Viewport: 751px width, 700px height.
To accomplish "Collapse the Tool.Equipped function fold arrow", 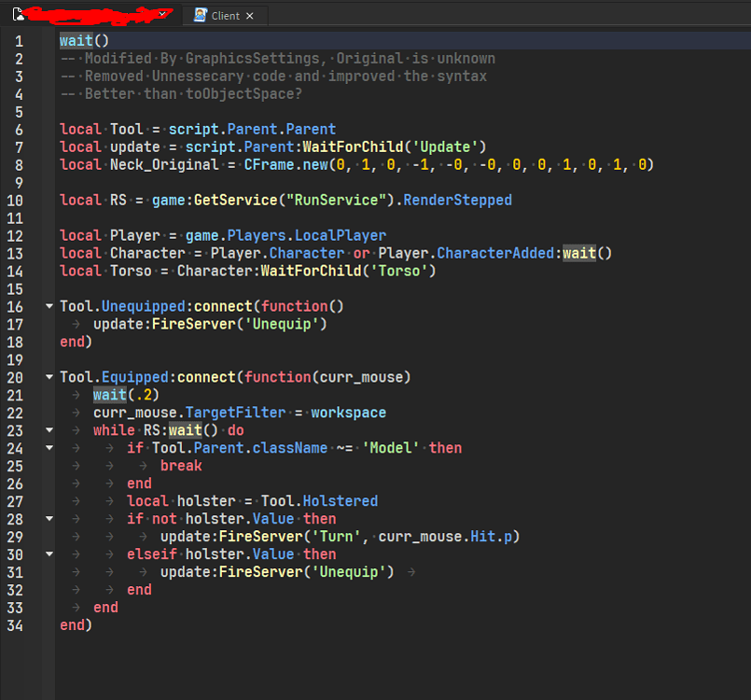I will [x=49, y=376].
